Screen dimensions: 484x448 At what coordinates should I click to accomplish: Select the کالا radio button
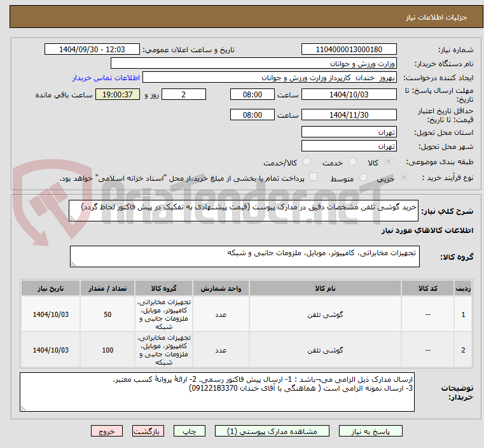(x=389, y=162)
